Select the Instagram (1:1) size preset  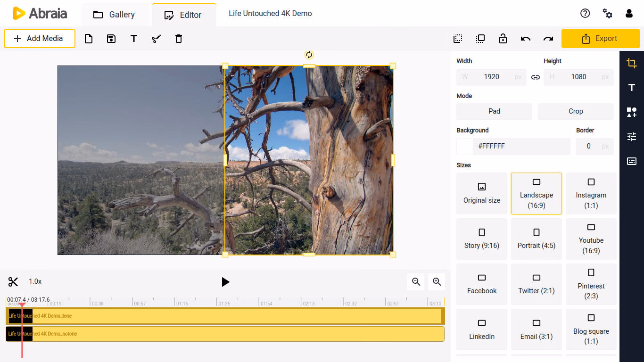[x=591, y=193]
